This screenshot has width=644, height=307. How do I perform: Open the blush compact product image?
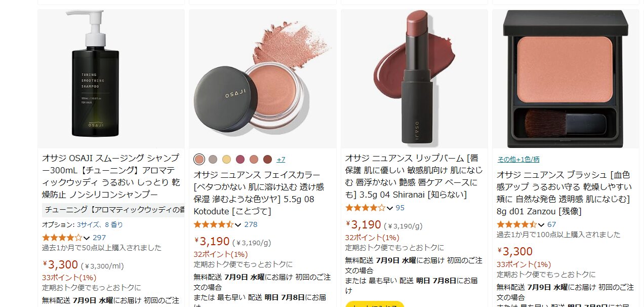coord(566,79)
